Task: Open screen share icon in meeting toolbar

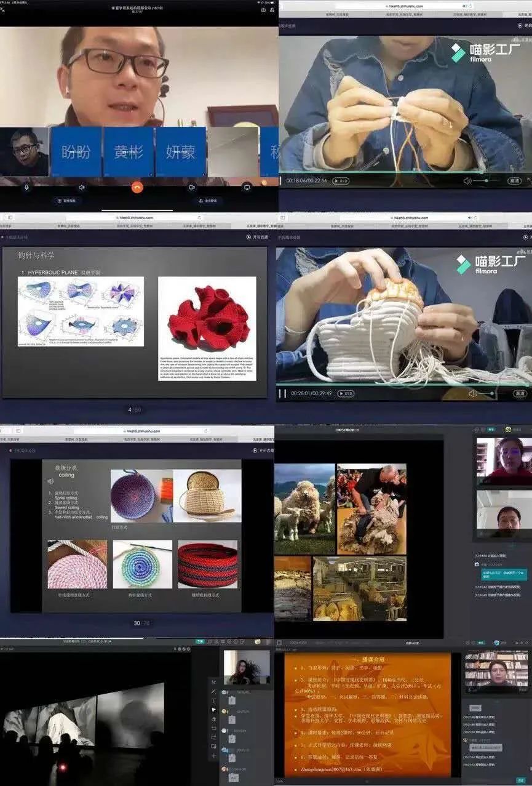Action: pyautogui.click(x=247, y=187)
